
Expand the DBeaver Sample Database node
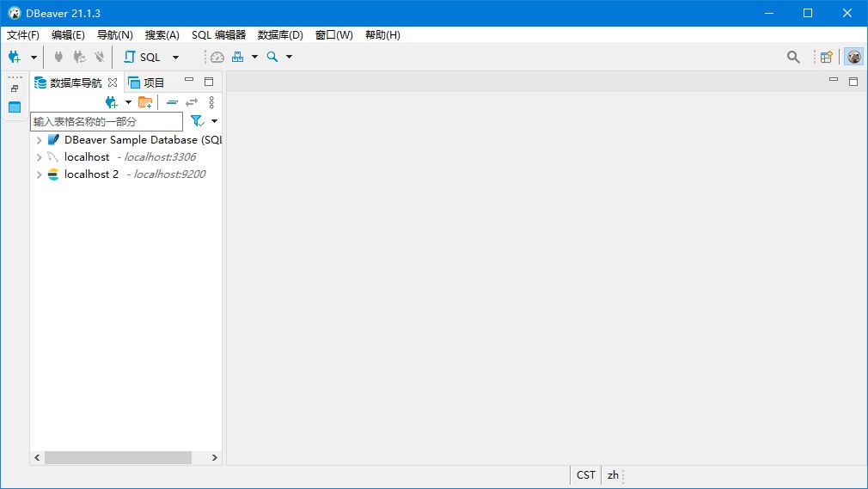pos(39,140)
